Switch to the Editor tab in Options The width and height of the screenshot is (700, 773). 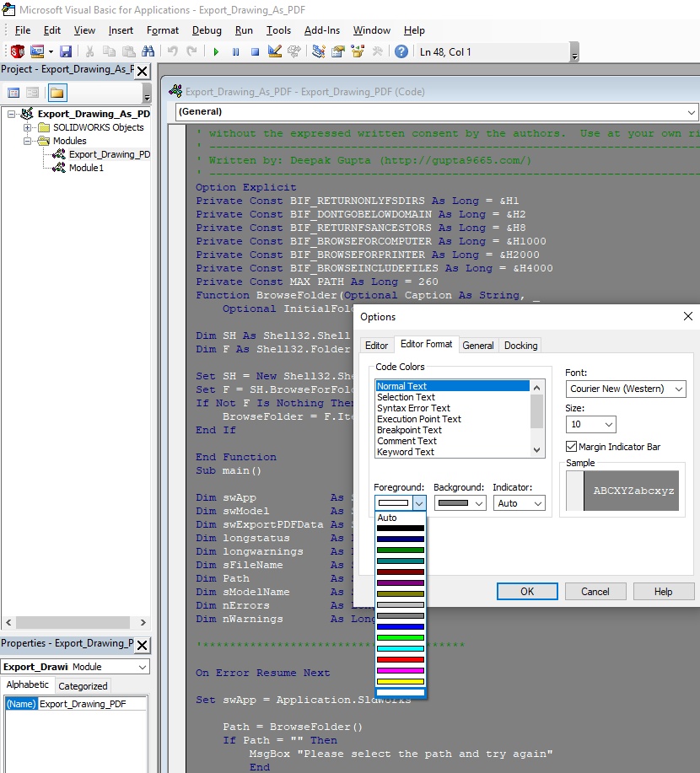pos(376,346)
